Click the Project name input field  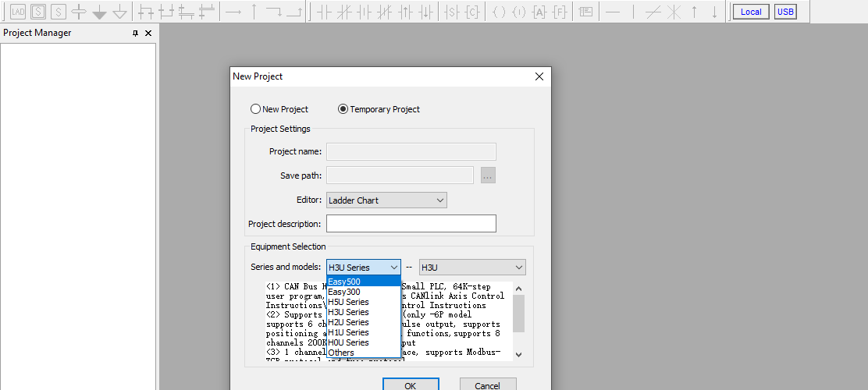(x=411, y=151)
